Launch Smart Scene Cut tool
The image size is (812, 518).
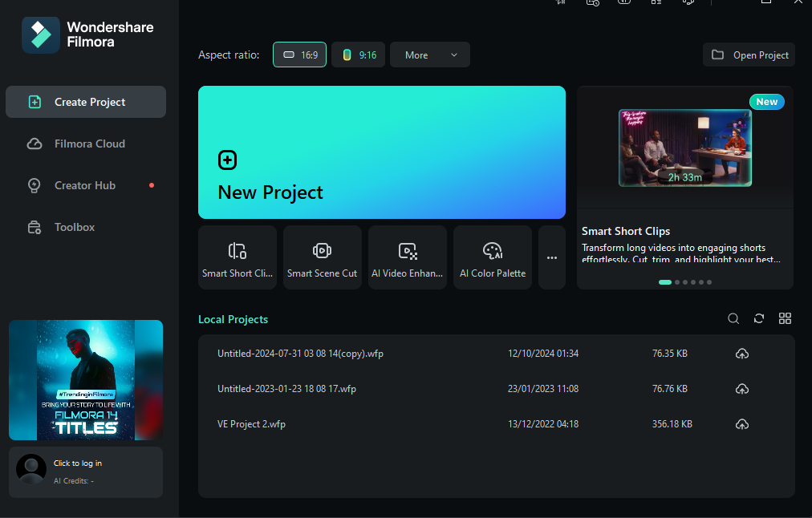coord(322,257)
